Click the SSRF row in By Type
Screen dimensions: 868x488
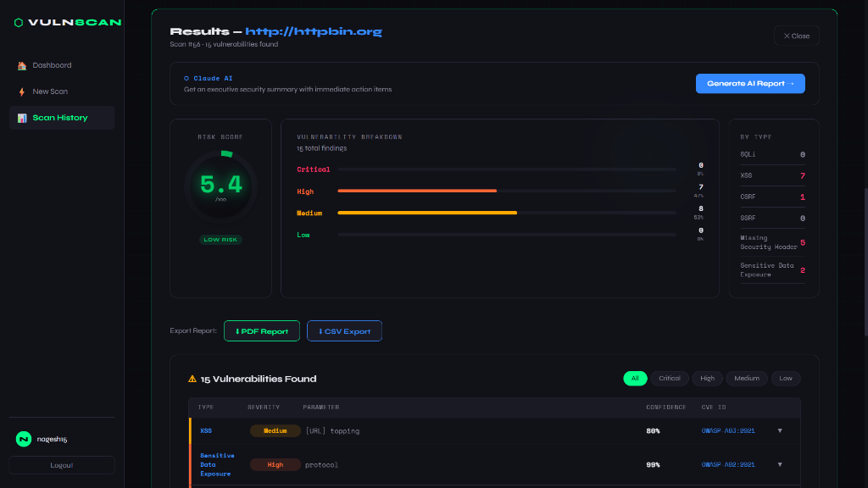pos(773,218)
